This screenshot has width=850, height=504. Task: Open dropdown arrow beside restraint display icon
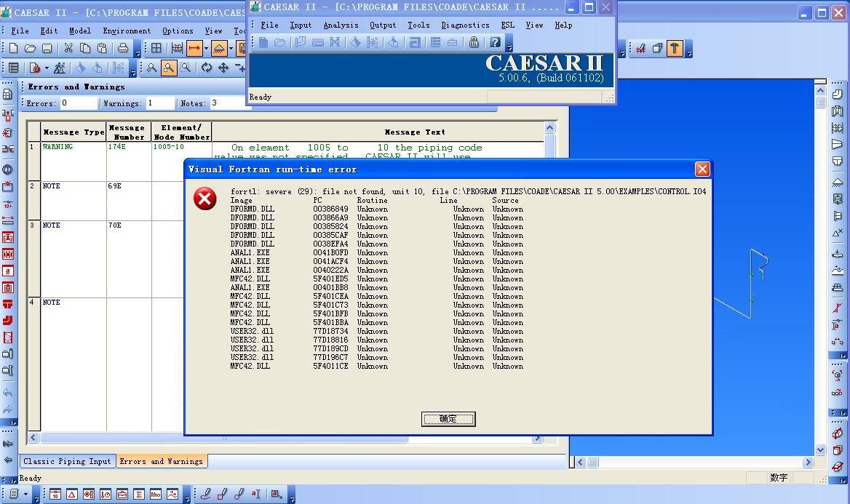point(231,48)
